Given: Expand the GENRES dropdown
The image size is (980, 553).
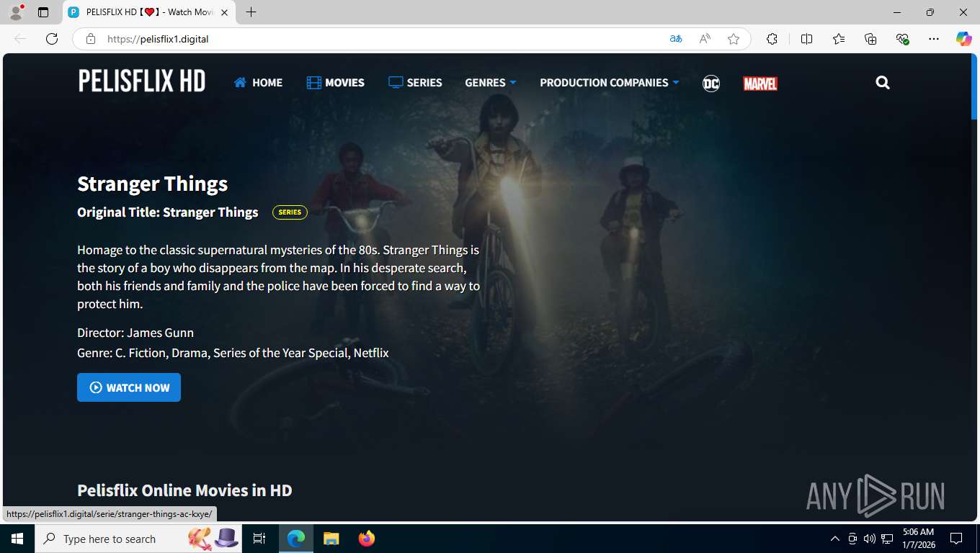Looking at the screenshot, I should (x=491, y=83).
